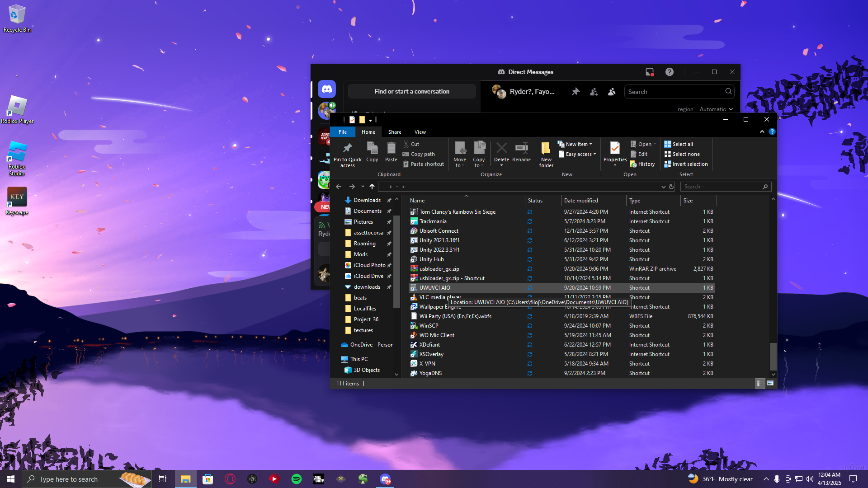The width and height of the screenshot is (868, 488).
Task: Click the Windows Start button
Action: (x=11, y=479)
